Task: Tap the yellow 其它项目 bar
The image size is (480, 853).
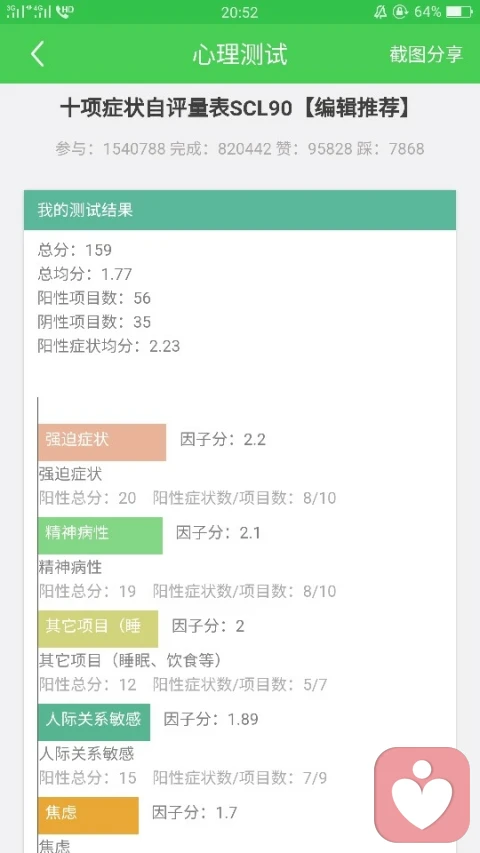Action: pyautogui.click(x=98, y=628)
